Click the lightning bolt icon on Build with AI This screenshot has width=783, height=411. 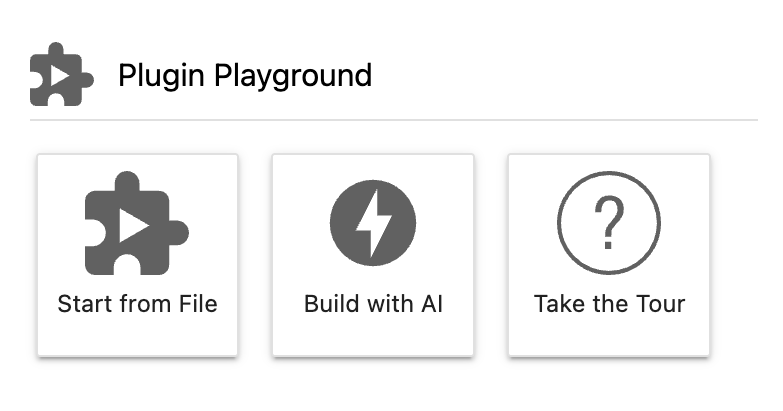tap(374, 223)
